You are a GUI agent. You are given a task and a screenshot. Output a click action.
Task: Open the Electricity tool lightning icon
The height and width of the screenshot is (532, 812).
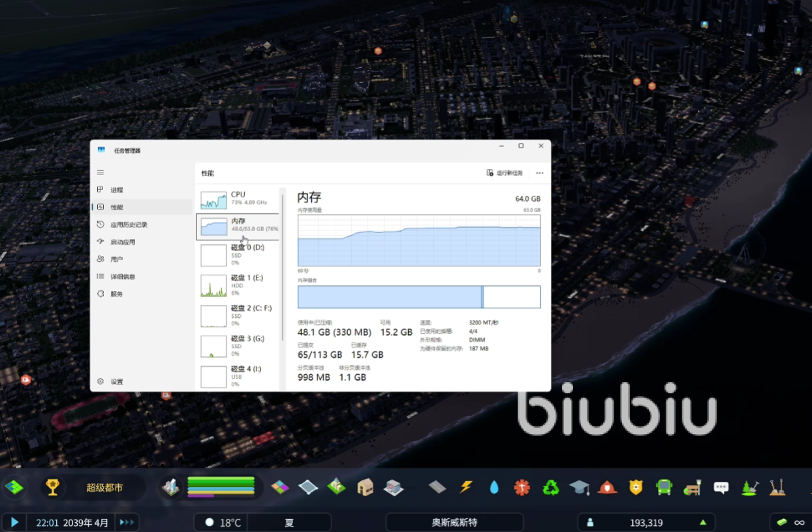click(x=466, y=487)
